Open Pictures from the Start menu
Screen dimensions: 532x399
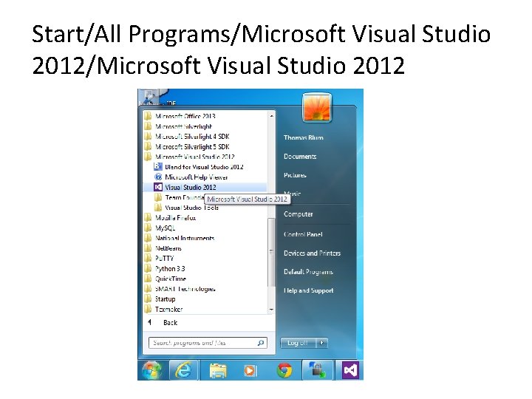[295, 175]
